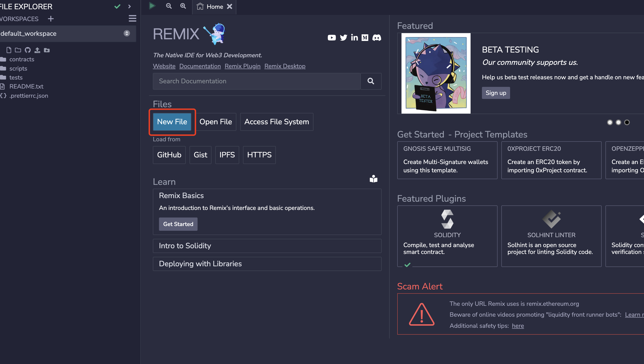
Task: Open the workspaces hamburger menu
Action: (x=132, y=18)
